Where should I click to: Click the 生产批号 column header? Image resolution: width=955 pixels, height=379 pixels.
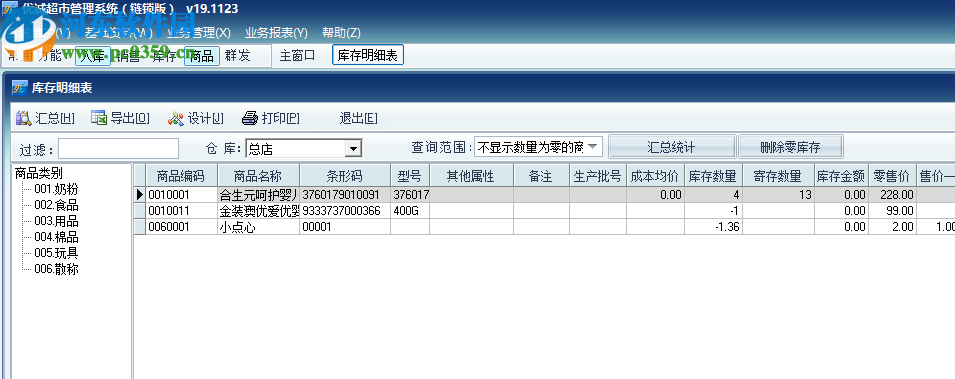(598, 176)
